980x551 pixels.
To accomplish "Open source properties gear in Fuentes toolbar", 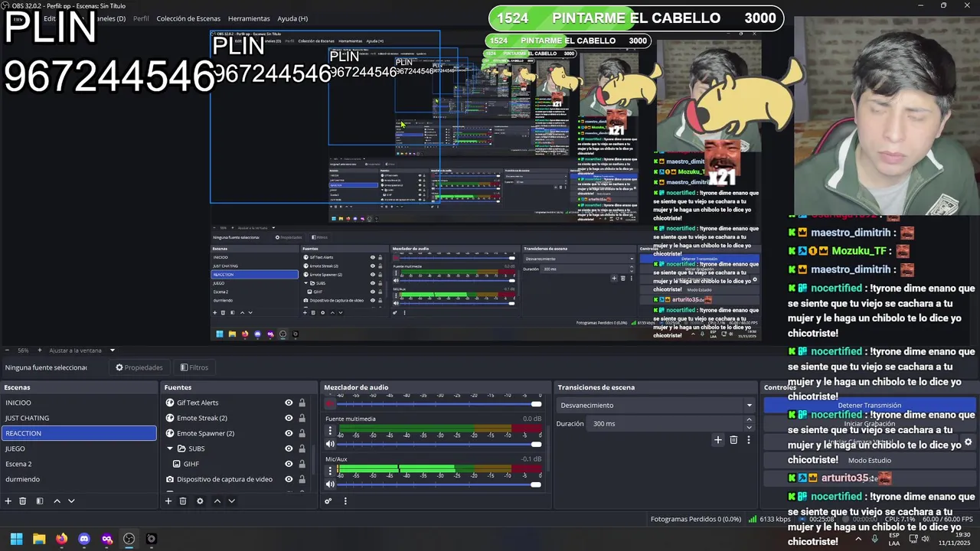I will (200, 501).
